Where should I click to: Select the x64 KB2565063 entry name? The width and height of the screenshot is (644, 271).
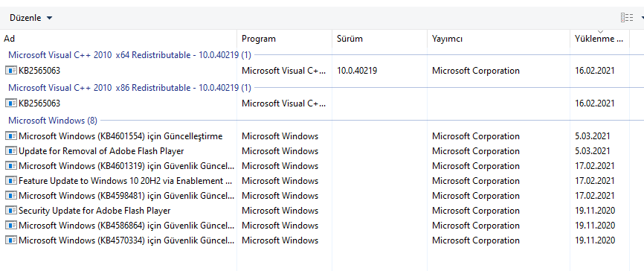click(39, 70)
